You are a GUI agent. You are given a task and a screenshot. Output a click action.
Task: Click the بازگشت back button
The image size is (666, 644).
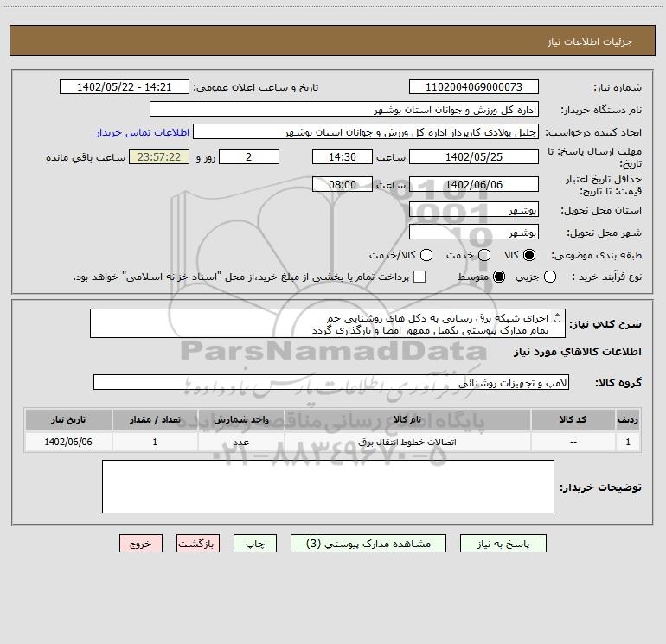tap(198, 544)
